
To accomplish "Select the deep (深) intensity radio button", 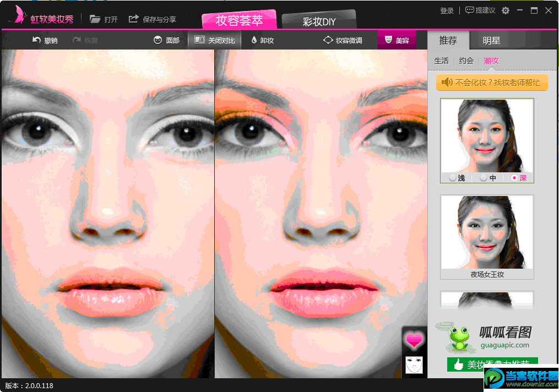I will pyautogui.click(x=514, y=178).
